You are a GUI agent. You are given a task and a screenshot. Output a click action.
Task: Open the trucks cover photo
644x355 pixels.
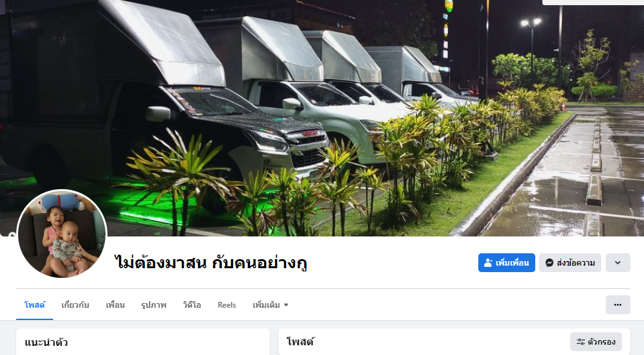coord(322,118)
